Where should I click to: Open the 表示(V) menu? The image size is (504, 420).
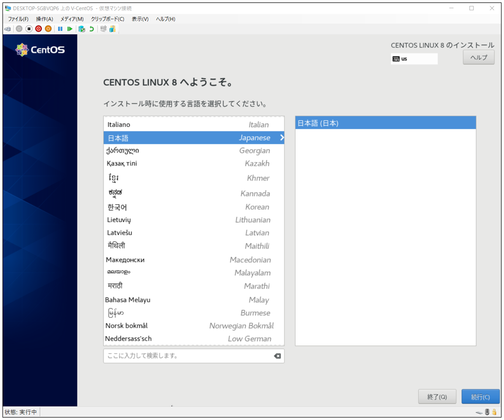(x=140, y=19)
